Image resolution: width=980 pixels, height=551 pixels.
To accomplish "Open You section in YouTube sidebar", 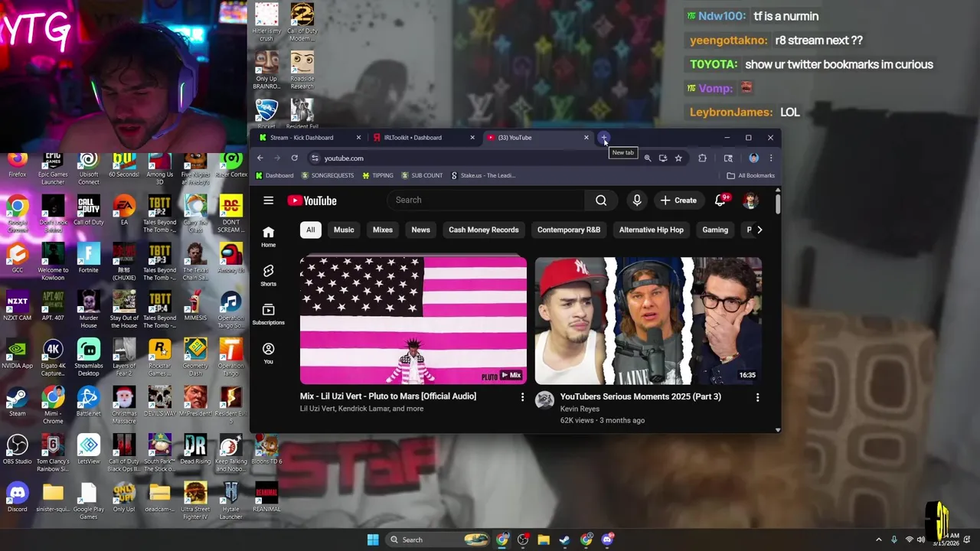I will (268, 353).
